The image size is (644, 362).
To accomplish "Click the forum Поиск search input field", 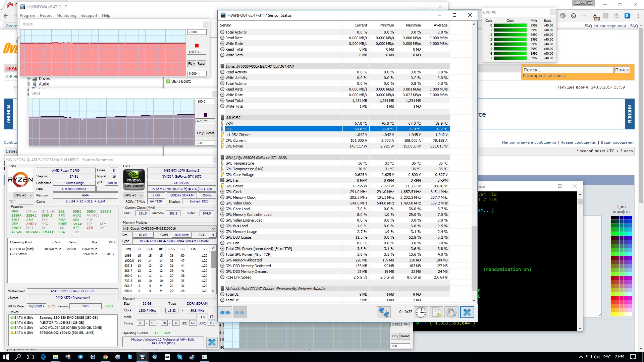I will pyautogui.click(x=568, y=70).
